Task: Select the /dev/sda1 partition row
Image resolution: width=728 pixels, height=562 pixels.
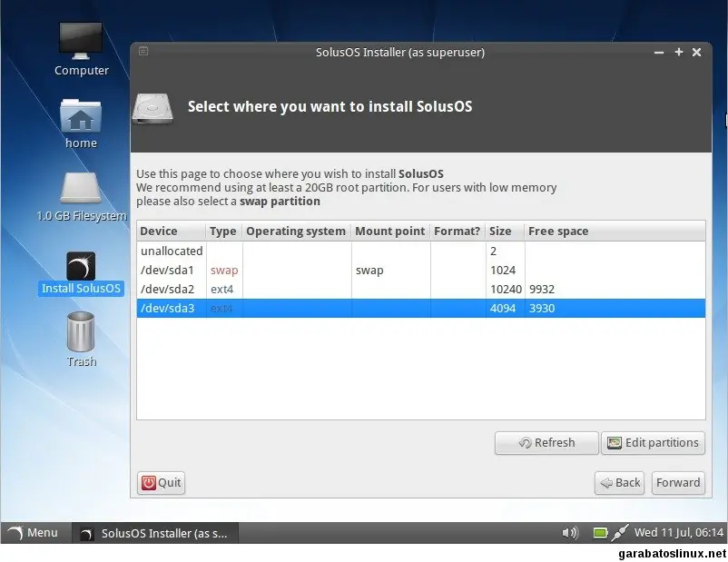Action: (421, 270)
